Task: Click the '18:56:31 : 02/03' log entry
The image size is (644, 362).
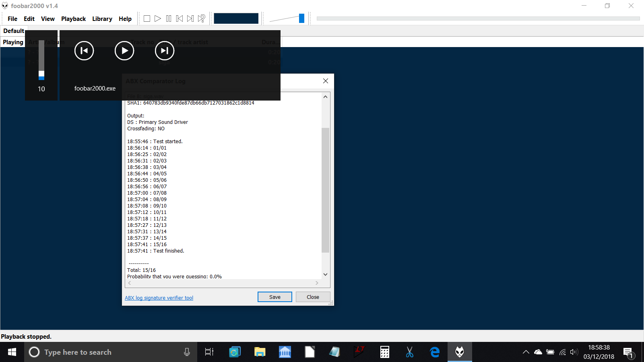Action: point(147,161)
